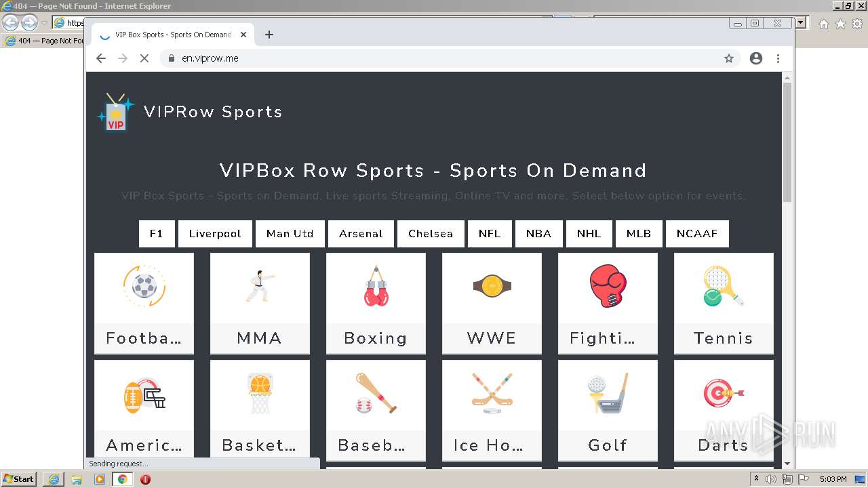The height and width of the screenshot is (488, 868).
Task: Click the Football card label
Action: pos(144,338)
